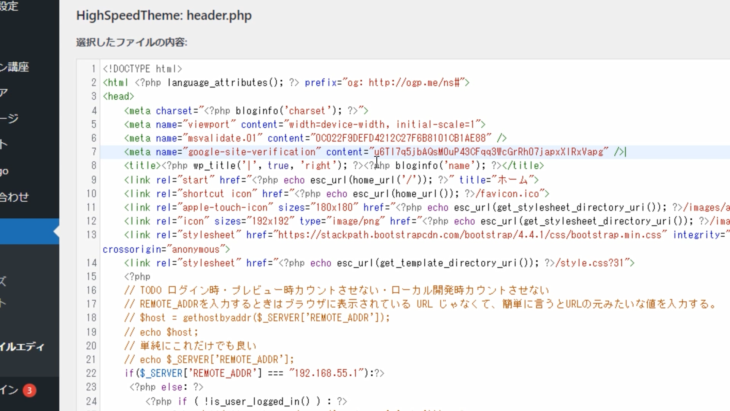Click '/favicon.ico' on line 10

pyautogui.click(x=509, y=194)
